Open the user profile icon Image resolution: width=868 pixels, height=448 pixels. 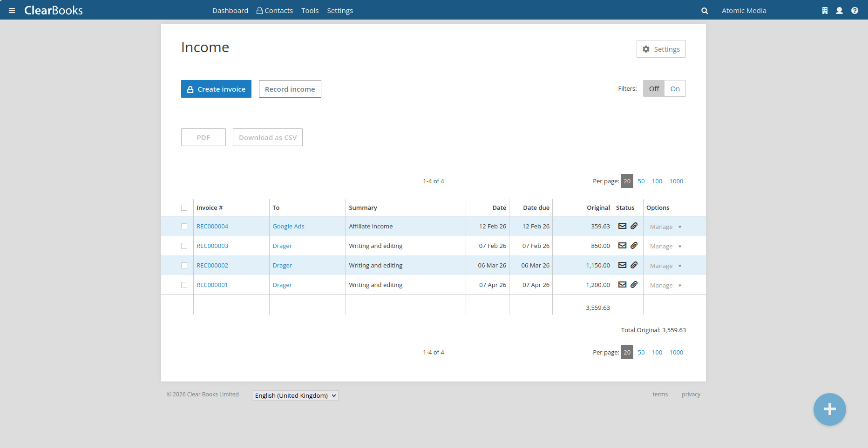tap(839, 10)
